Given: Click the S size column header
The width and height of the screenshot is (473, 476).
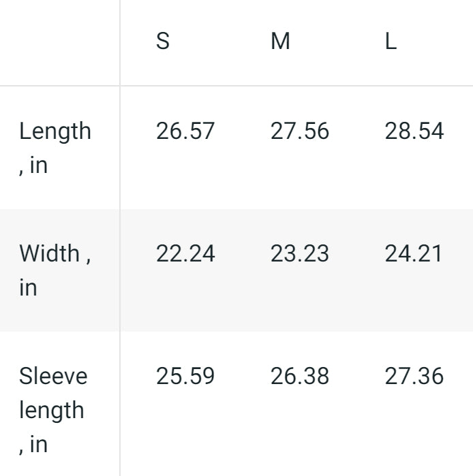Looking at the screenshot, I should (163, 42).
